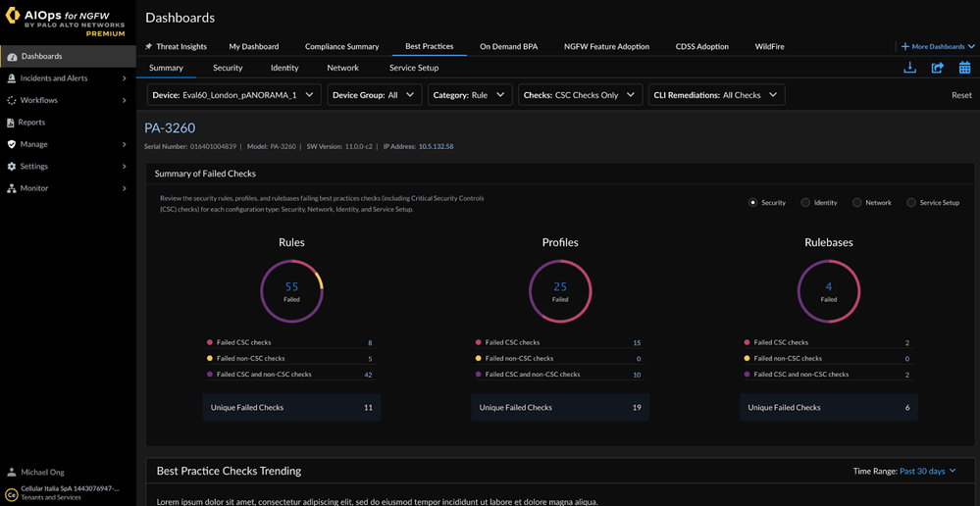
Task: Expand More Dashboards menu
Action: pos(938,46)
